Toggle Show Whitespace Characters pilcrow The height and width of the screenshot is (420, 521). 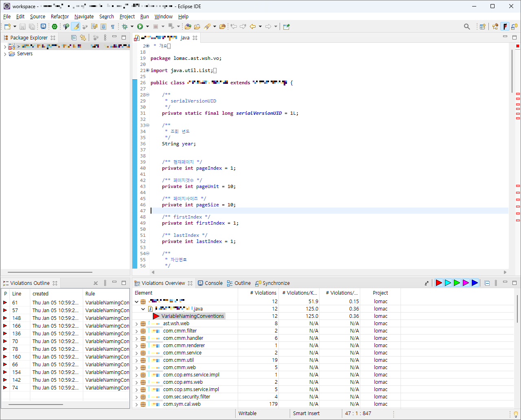click(113, 26)
